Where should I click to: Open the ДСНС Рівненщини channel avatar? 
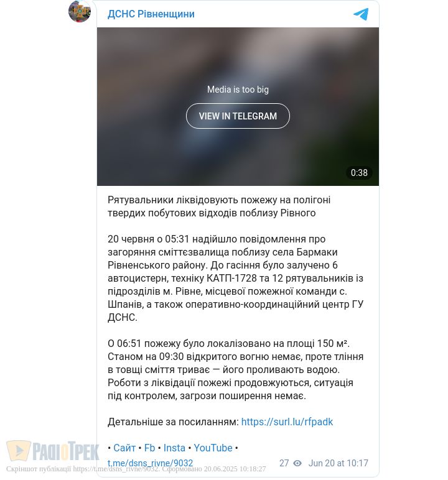tap(80, 11)
